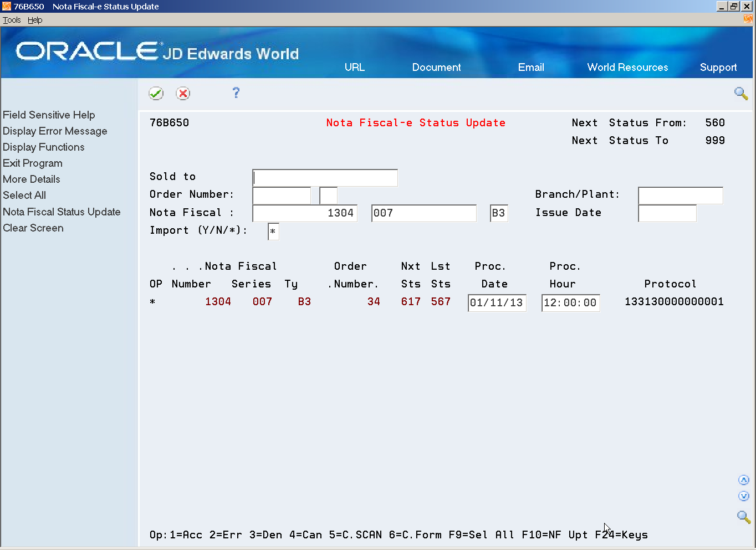This screenshot has width=756, height=550.
Task: Open the Email link in header
Action: pyautogui.click(x=531, y=67)
